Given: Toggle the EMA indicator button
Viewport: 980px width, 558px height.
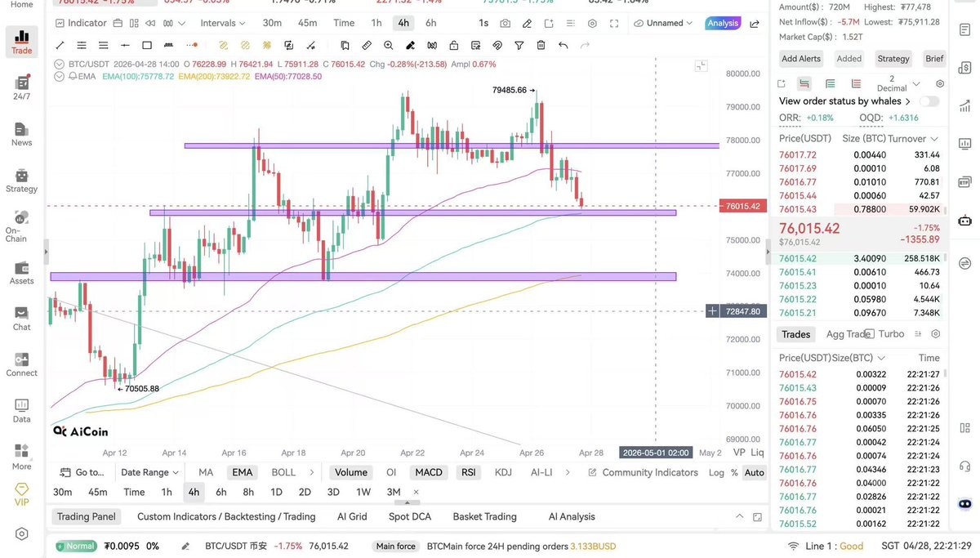Looking at the screenshot, I should pyautogui.click(x=242, y=472).
